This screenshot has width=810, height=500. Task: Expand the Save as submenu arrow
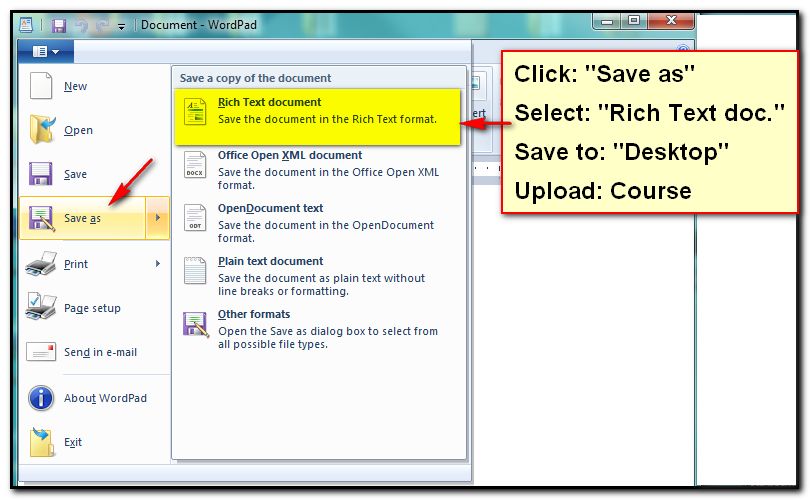pyautogui.click(x=158, y=218)
